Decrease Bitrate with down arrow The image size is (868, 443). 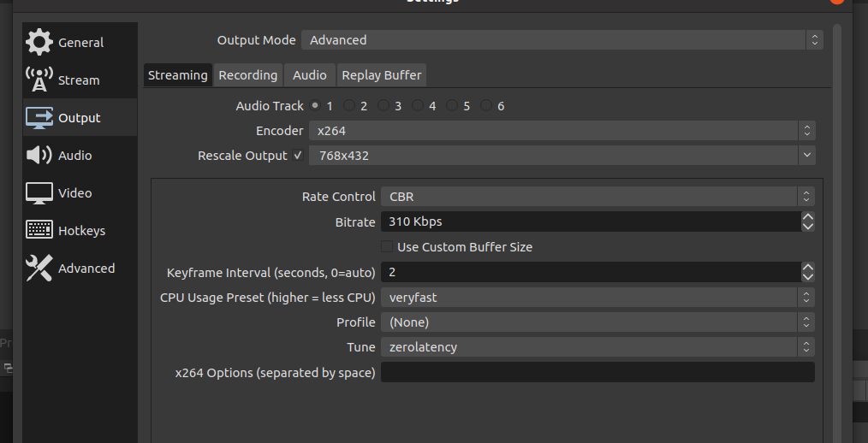[808, 226]
